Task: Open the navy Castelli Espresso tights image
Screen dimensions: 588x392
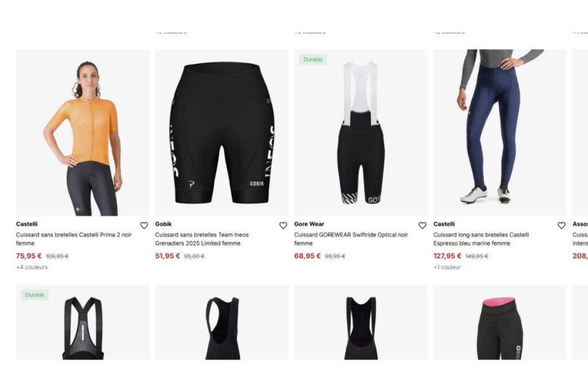Action: [x=500, y=133]
